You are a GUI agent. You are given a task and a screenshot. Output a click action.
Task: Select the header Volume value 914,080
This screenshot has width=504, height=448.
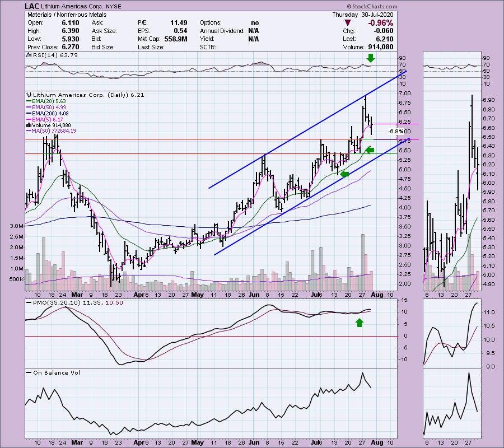380,47
